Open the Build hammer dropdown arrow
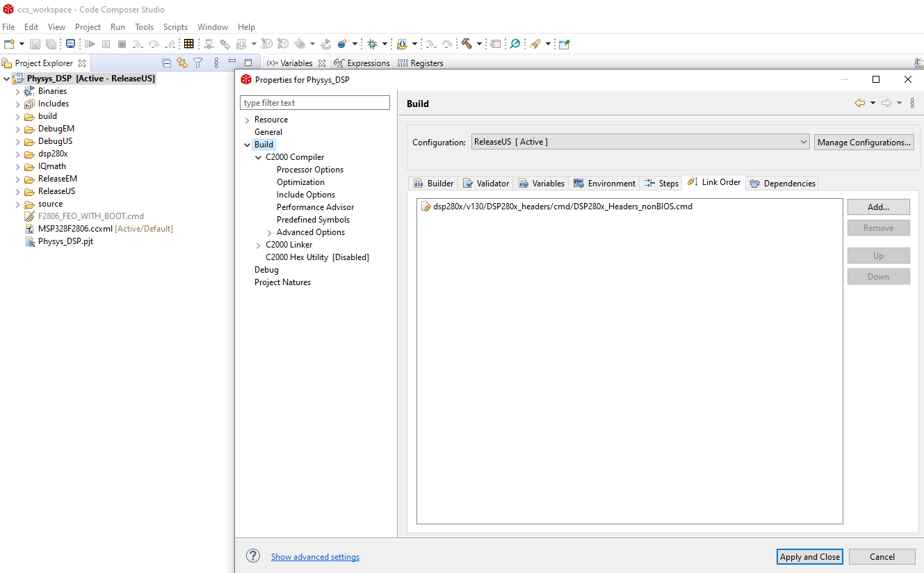Image resolution: width=924 pixels, height=573 pixels. click(478, 44)
